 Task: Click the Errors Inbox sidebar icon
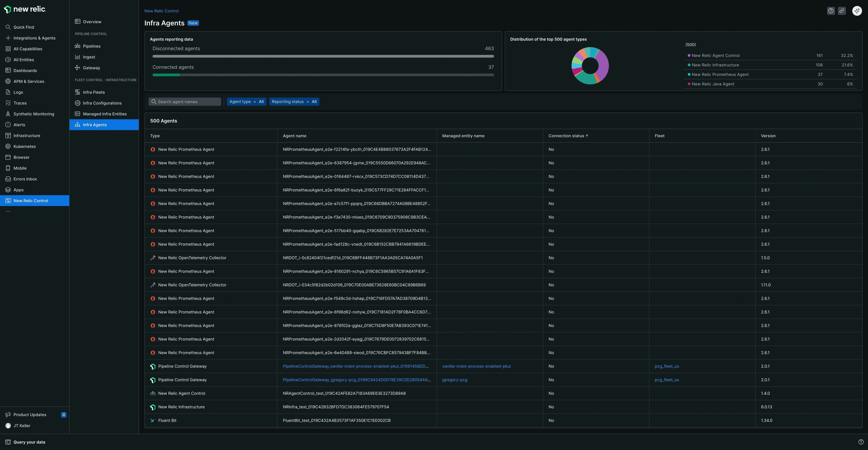[x=8, y=179]
